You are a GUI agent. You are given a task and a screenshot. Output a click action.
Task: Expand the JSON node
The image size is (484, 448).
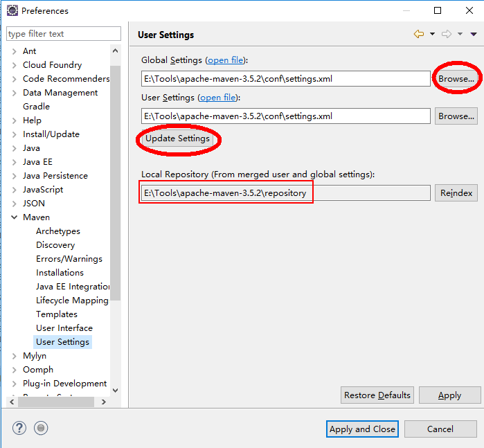[x=14, y=204]
